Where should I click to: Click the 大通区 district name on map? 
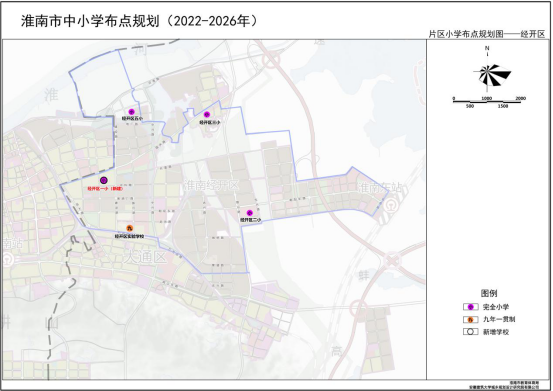(x=145, y=257)
